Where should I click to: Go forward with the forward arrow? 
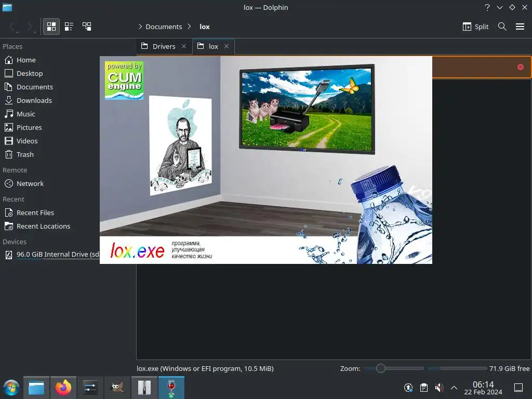[30, 26]
